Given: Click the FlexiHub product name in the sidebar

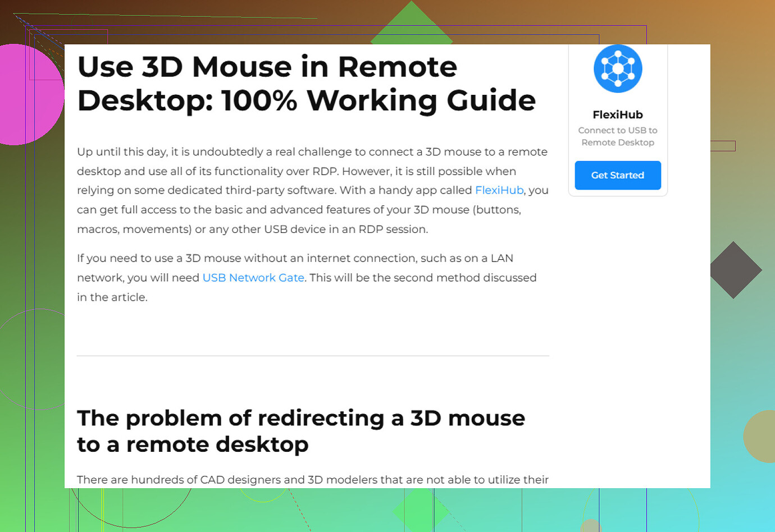Looking at the screenshot, I should [x=618, y=114].
